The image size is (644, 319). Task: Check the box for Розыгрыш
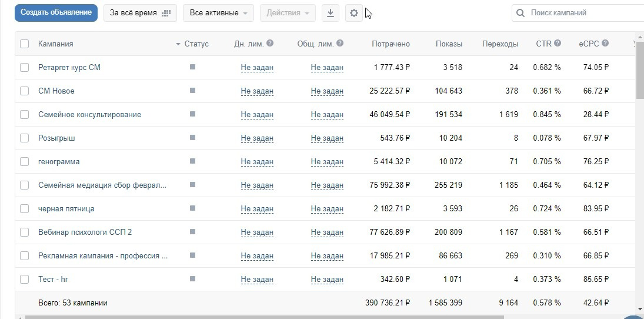click(24, 138)
